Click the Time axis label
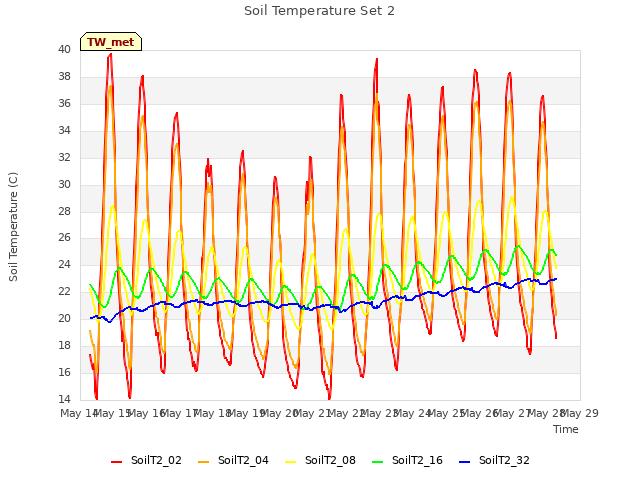The height and width of the screenshot is (480, 640). coord(566,429)
